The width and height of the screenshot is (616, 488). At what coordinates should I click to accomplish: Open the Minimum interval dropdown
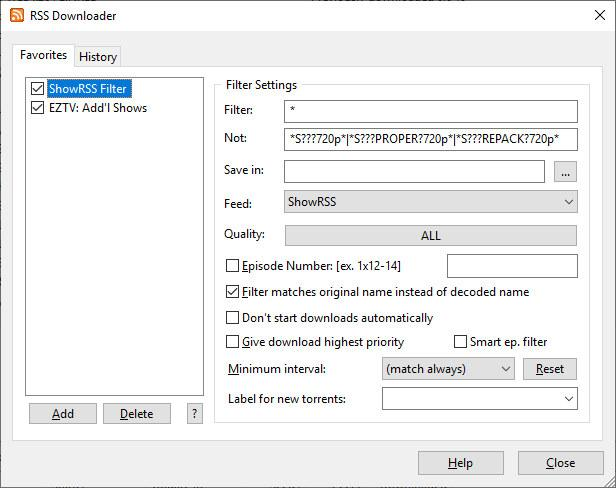[448, 369]
